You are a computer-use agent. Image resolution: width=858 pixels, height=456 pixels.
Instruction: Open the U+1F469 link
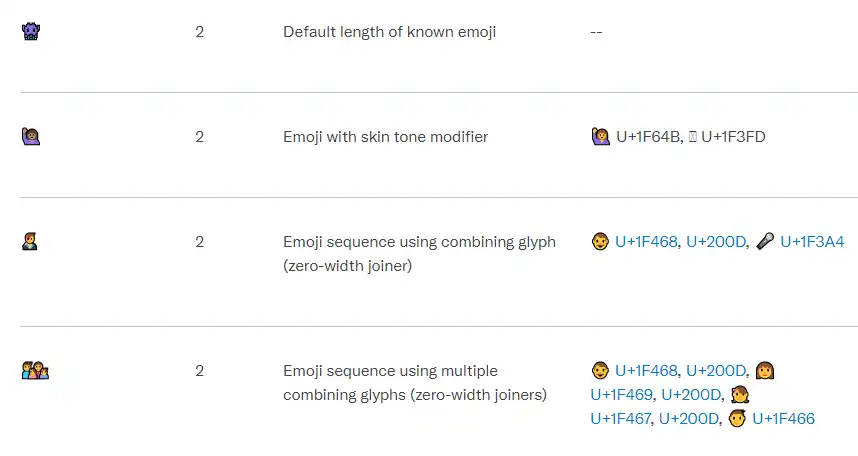pyautogui.click(x=622, y=395)
